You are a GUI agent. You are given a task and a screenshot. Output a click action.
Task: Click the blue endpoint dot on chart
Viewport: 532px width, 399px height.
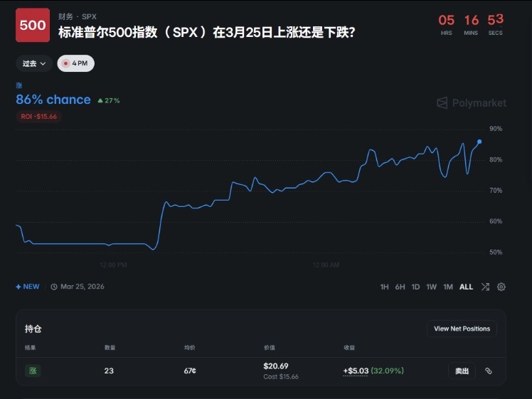[479, 142]
